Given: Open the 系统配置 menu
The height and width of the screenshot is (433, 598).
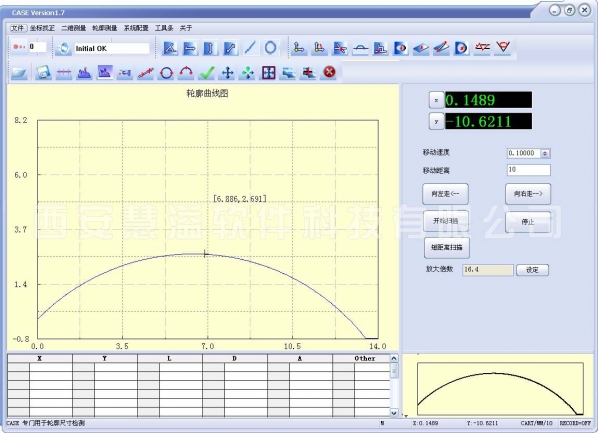Looking at the screenshot, I should point(136,28).
